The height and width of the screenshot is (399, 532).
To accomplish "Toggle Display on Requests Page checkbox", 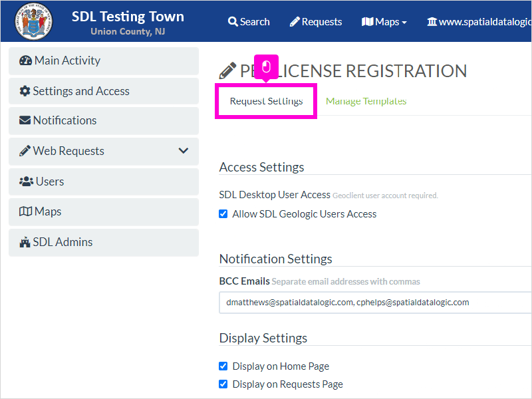I will 223,384.
